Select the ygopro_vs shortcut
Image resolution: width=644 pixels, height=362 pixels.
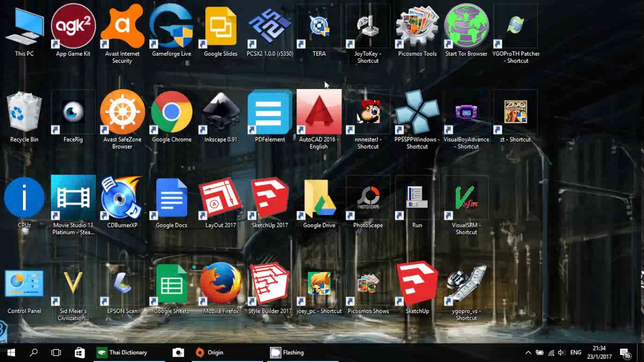(x=466, y=292)
